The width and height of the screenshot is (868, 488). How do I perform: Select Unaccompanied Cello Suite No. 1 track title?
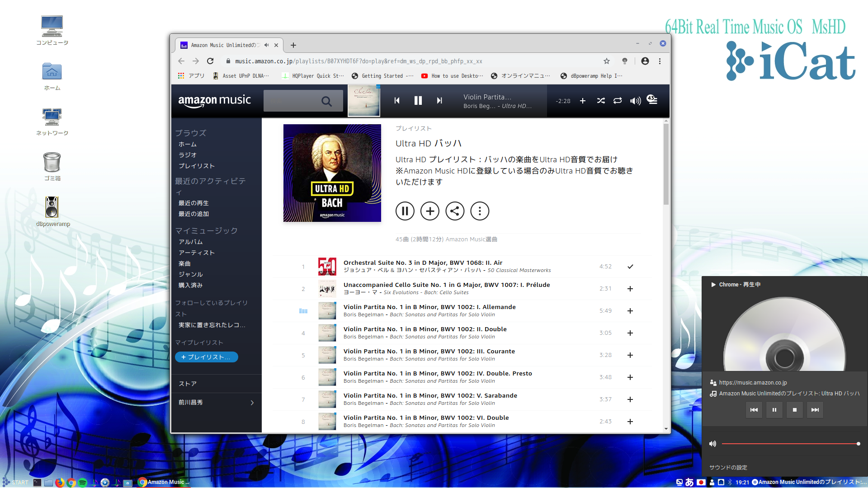tap(447, 285)
